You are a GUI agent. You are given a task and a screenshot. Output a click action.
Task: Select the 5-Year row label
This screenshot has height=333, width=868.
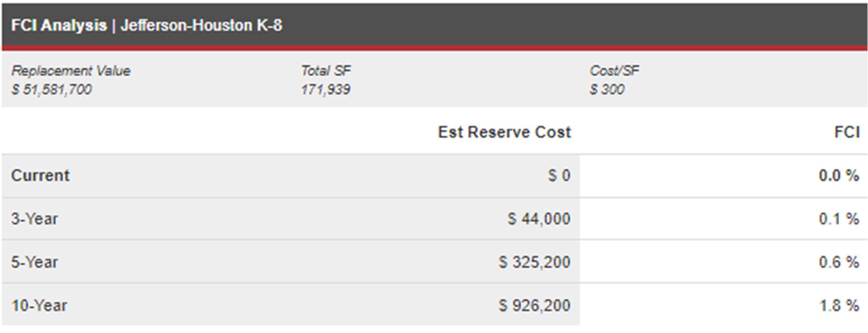point(34,262)
